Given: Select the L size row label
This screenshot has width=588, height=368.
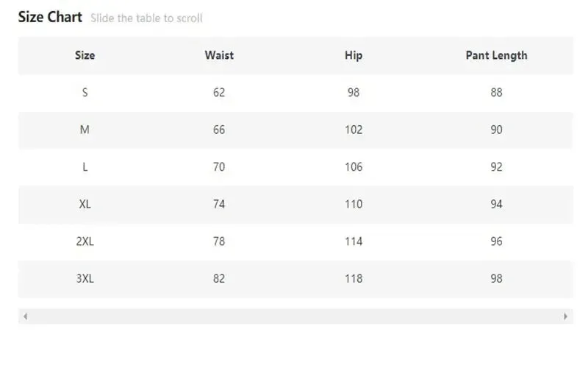Looking at the screenshot, I should tap(85, 167).
